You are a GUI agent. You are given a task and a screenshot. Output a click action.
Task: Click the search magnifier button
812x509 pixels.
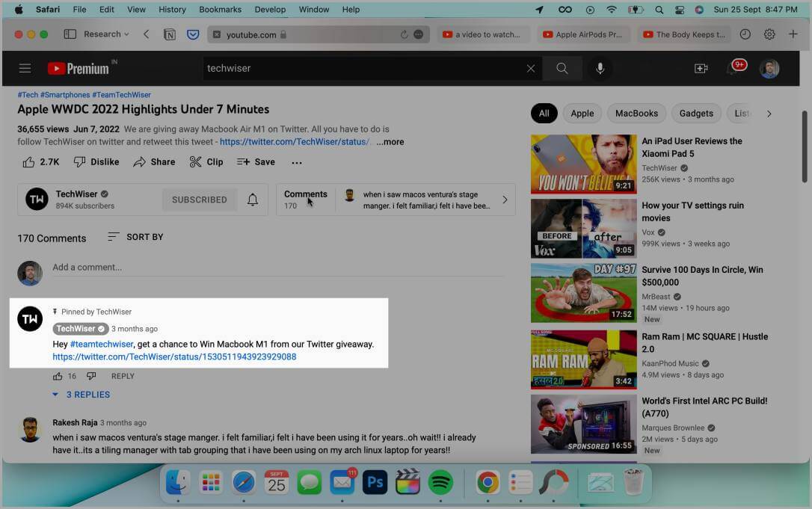562,68
